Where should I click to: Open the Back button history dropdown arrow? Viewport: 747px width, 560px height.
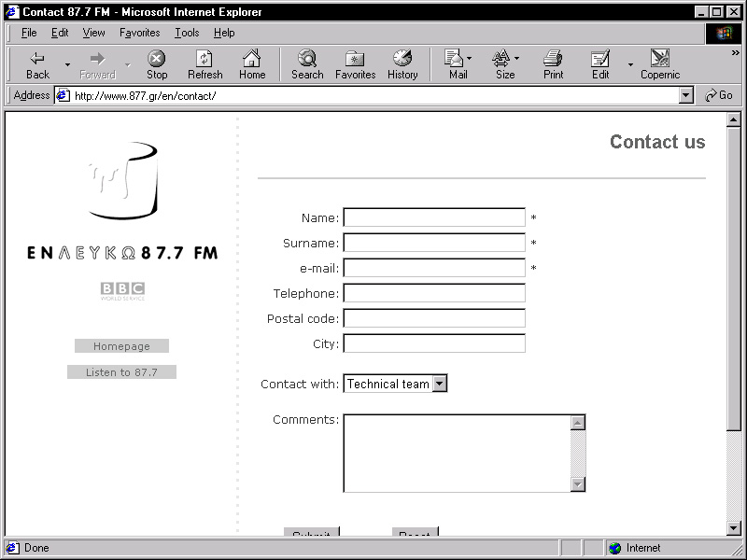(x=67, y=64)
